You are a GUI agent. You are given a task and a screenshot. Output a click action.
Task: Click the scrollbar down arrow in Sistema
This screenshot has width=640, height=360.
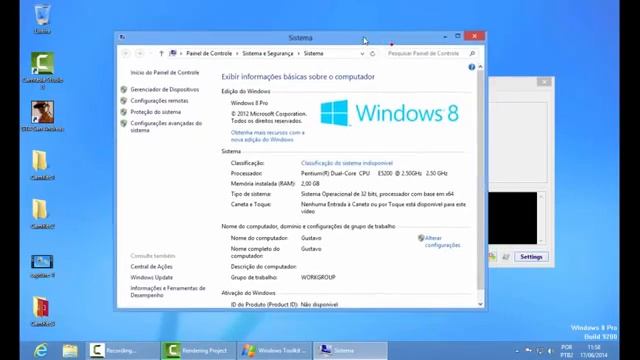coord(480,304)
